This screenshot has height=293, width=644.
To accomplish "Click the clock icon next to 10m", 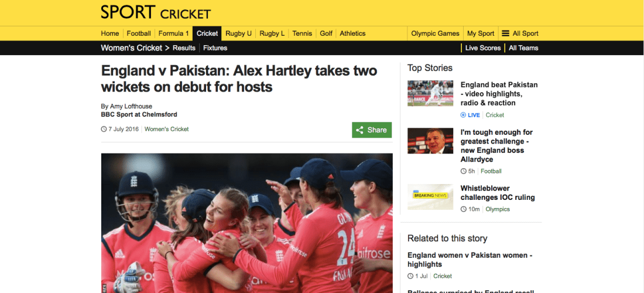I will [x=463, y=209].
